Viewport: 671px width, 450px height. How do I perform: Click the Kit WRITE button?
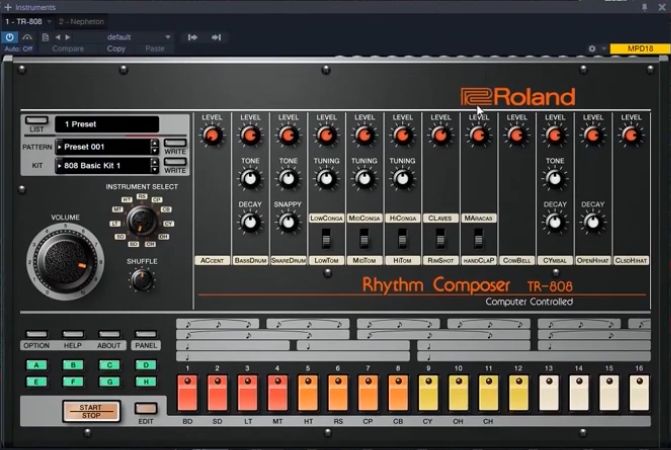pyautogui.click(x=175, y=162)
